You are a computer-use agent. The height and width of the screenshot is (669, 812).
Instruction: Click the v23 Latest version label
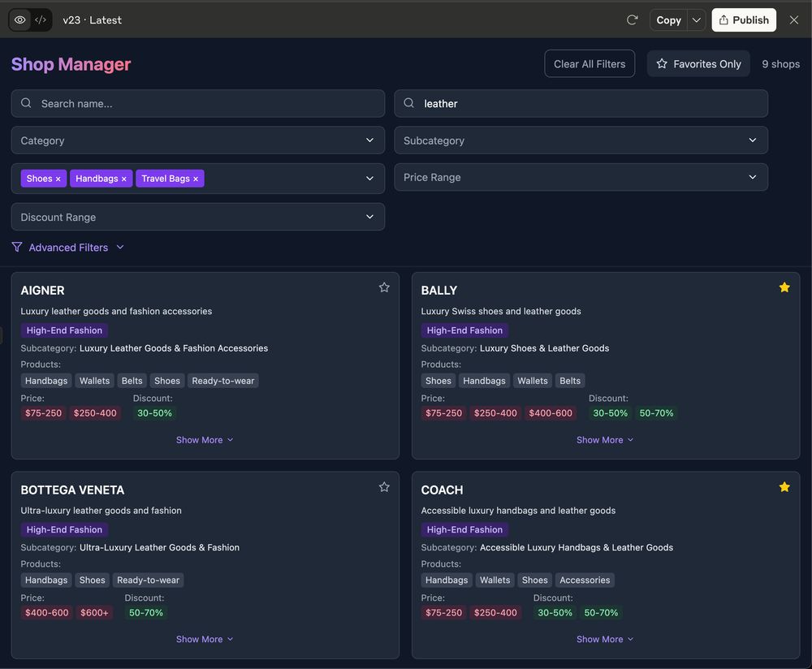pyautogui.click(x=93, y=20)
